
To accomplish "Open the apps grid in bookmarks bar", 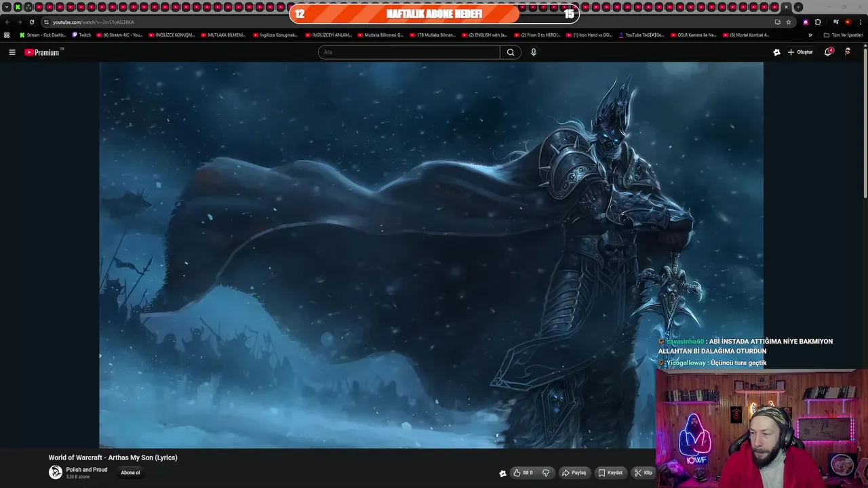I will (7, 35).
